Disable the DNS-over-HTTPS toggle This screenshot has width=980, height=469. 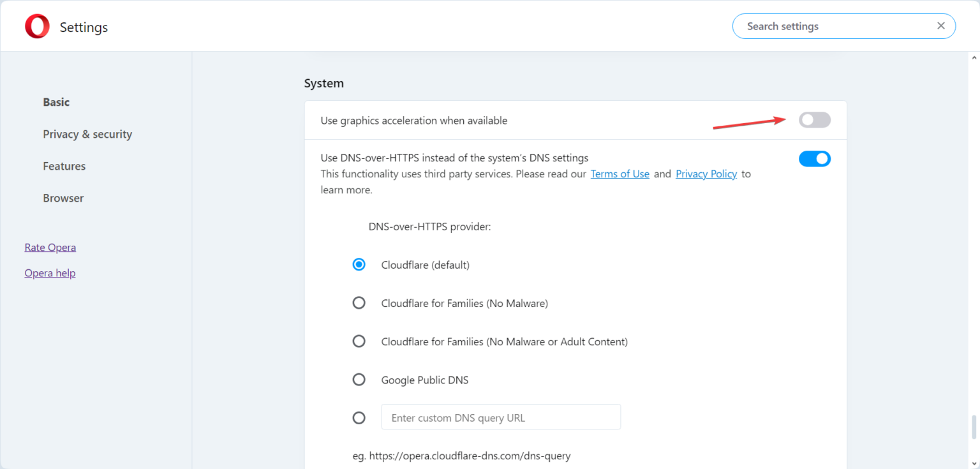tap(815, 158)
